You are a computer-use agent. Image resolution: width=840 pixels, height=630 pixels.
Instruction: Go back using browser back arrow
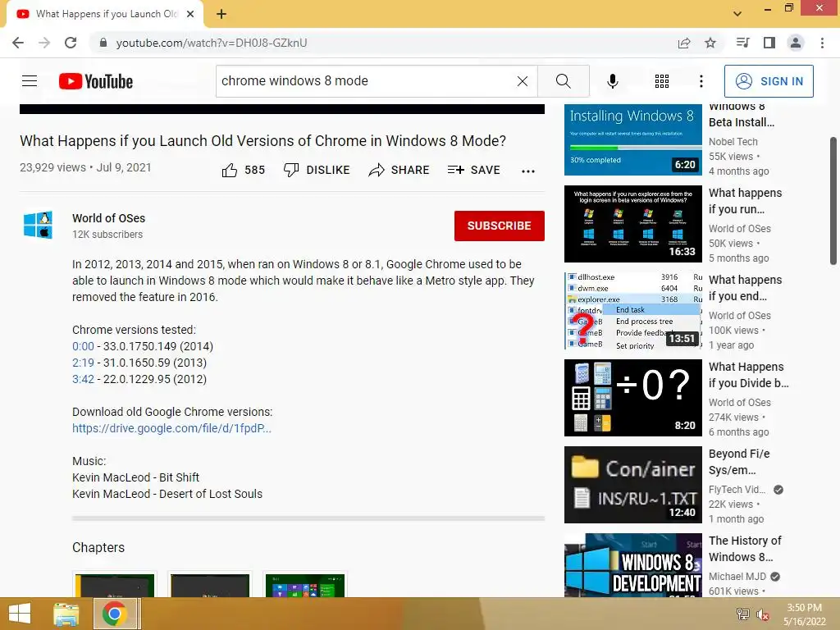pos(18,43)
